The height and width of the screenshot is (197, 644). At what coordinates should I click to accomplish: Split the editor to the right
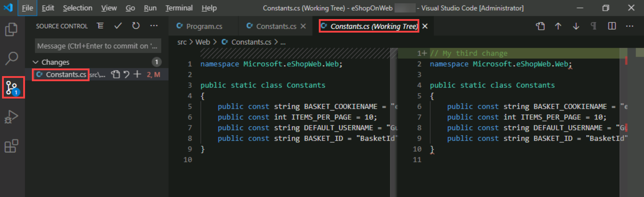[612, 26]
